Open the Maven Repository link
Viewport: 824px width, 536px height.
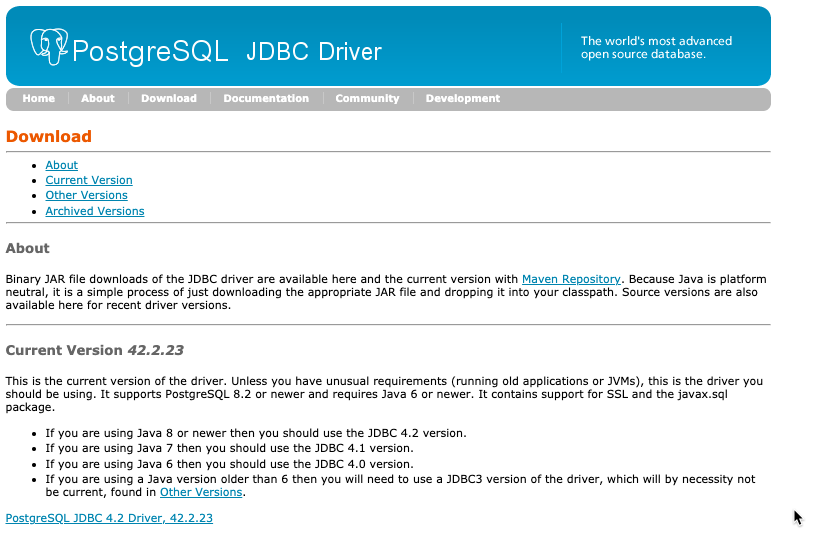571,279
